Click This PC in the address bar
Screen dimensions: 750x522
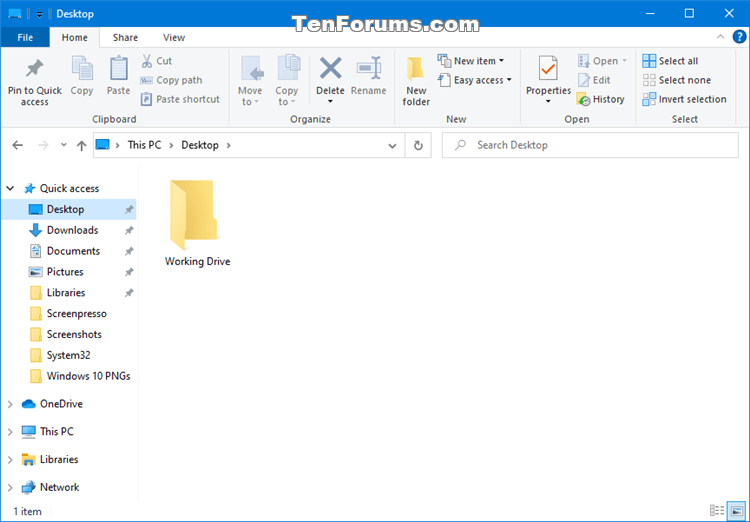tap(144, 145)
